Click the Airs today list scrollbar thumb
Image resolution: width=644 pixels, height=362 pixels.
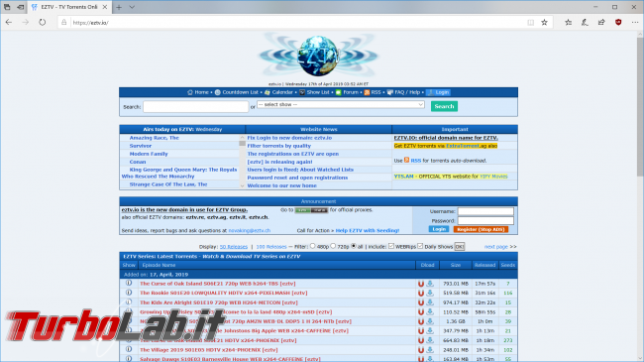[x=242, y=144]
